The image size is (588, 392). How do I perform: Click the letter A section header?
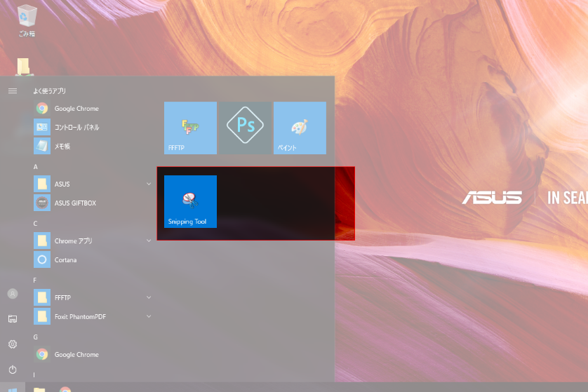(x=36, y=167)
